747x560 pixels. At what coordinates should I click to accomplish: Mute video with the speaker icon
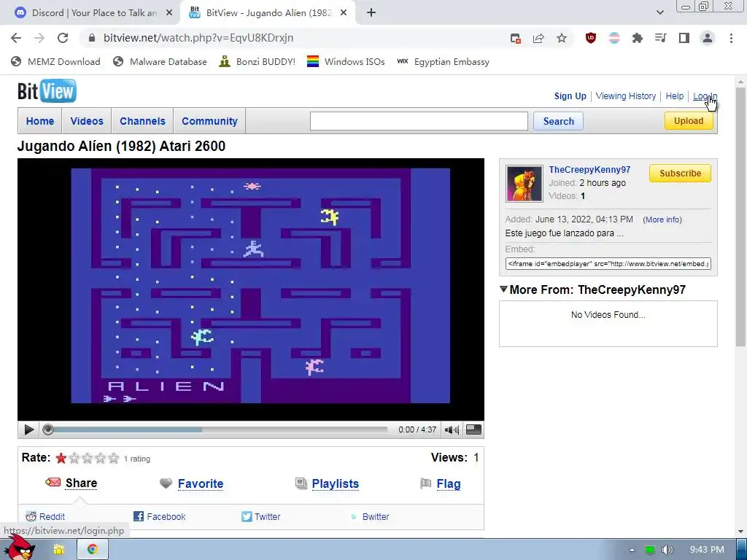[x=452, y=430]
